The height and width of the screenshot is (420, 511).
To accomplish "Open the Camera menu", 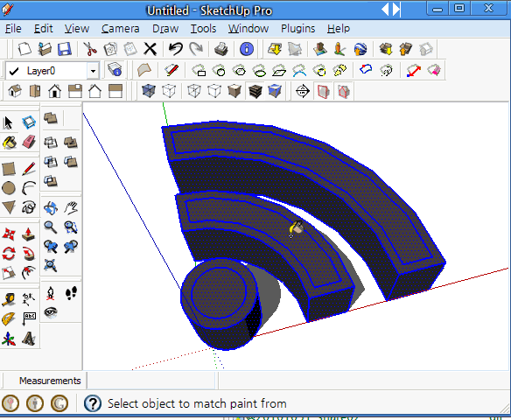I will click(x=120, y=29).
